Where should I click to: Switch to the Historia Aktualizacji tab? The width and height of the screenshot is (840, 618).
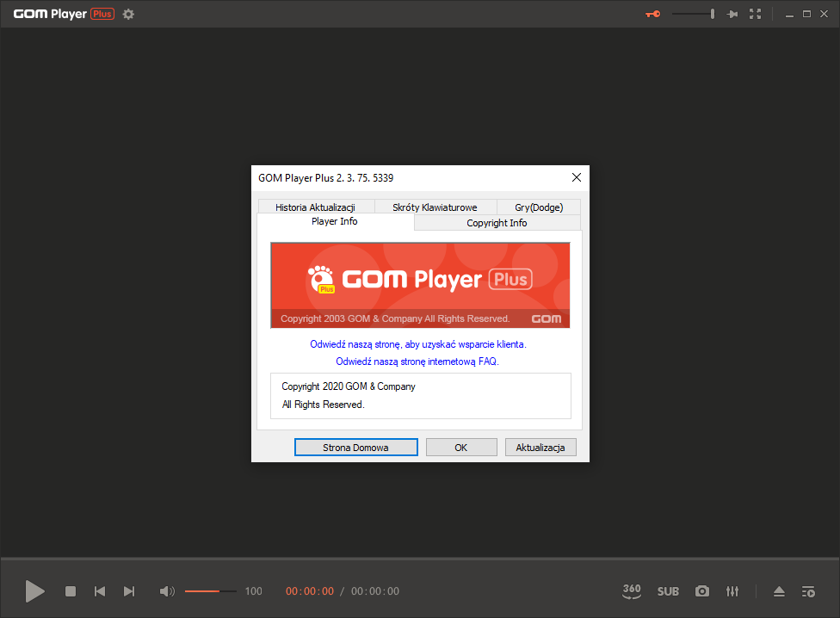point(316,207)
